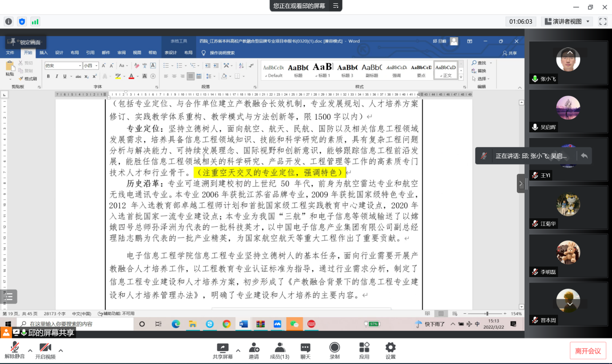Expand share screen options arrow
612x364 pixels.
click(238, 350)
